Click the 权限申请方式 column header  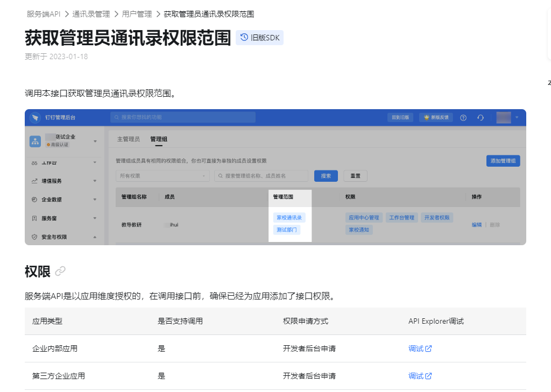[x=306, y=321]
